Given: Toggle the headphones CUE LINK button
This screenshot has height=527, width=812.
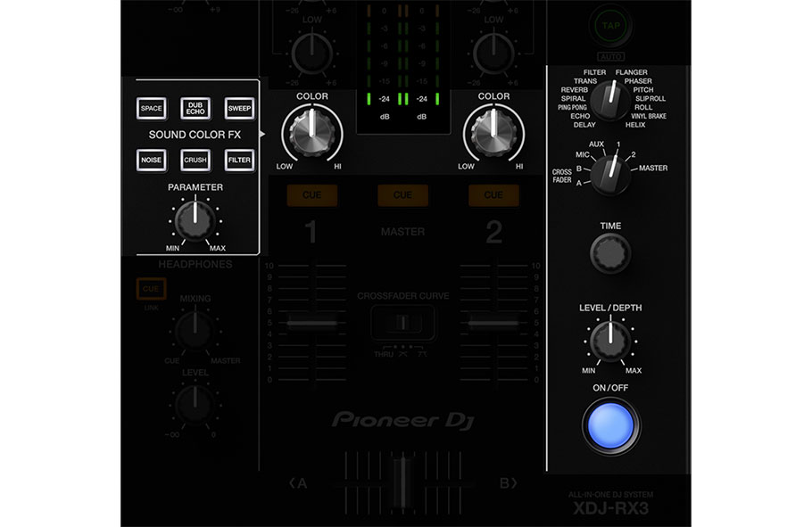Looking at the screenshot, I should click(x=151, y=289).
